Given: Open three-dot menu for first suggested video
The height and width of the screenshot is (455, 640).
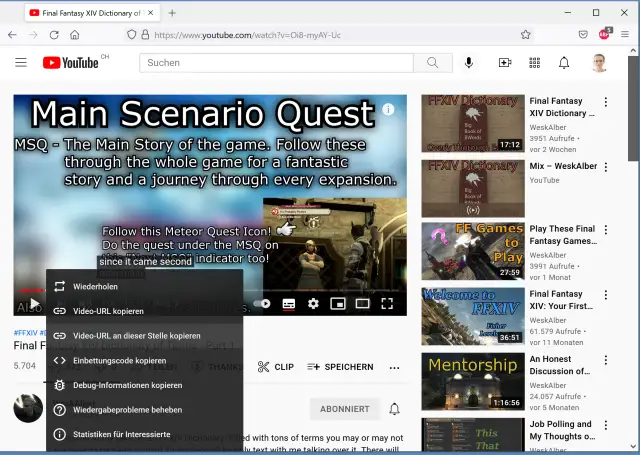Looking at the screenshot, I should pyautogui.click(x=606, y=102).
